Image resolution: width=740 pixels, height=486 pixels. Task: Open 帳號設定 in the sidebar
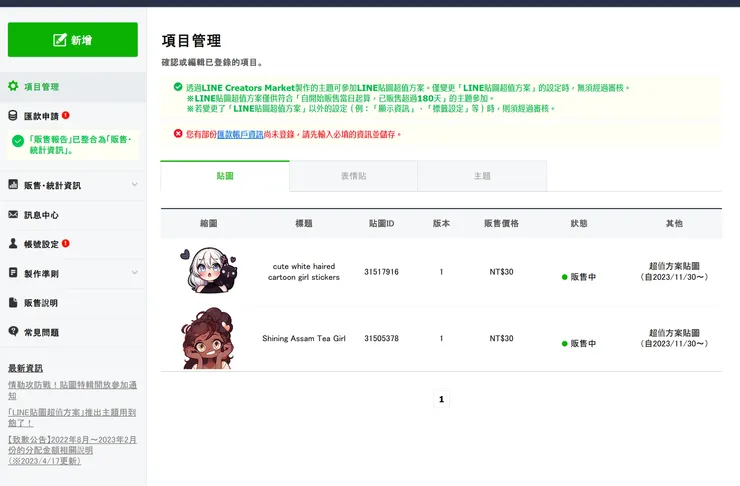point(42,244)
